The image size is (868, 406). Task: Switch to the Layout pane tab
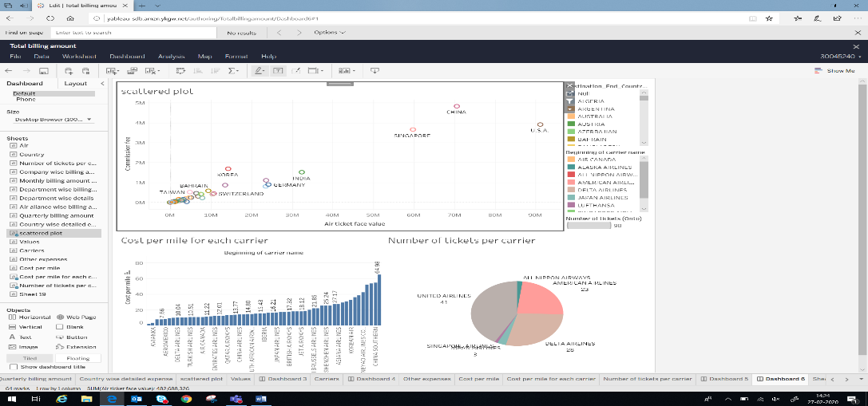(x=76, y=84)
